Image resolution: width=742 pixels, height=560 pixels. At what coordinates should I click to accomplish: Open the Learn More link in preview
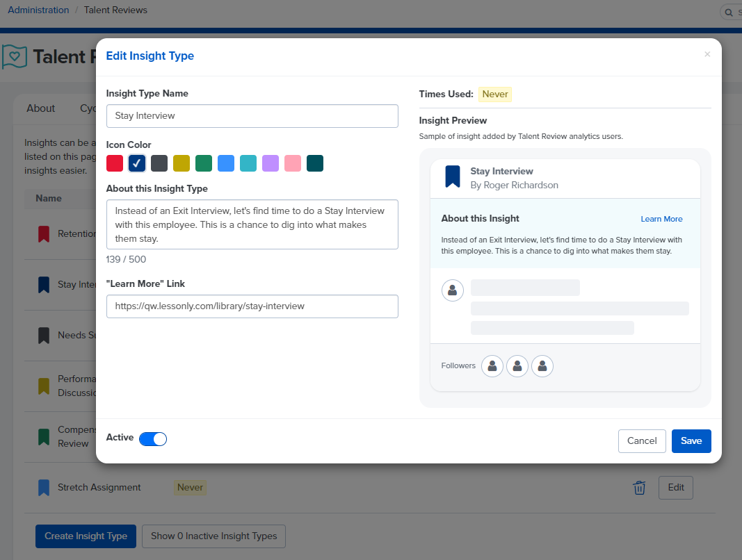pos(661,219)
